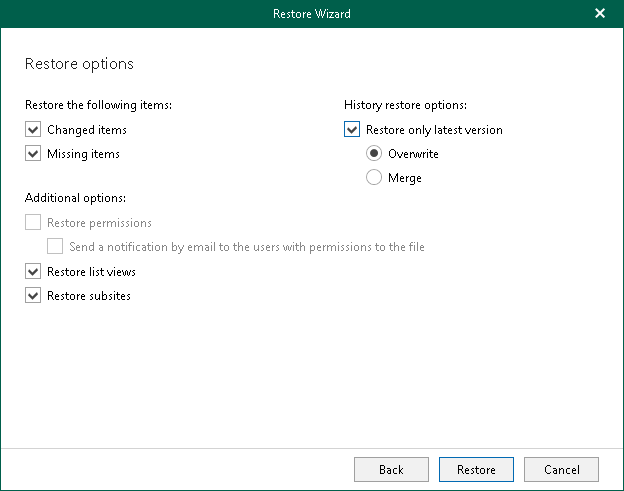This screenshot has height=491, width=624.
Task: Uncheck the Changed items checkbox
Action: tap(33, 130)
